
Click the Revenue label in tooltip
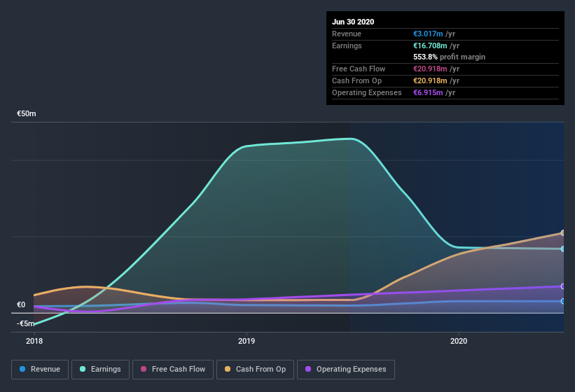click(347, 34)
